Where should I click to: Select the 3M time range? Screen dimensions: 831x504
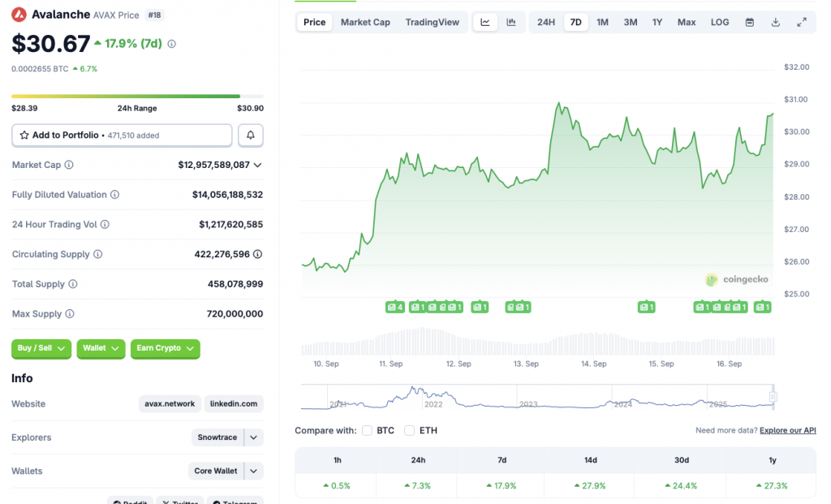(x=630, y=22)
